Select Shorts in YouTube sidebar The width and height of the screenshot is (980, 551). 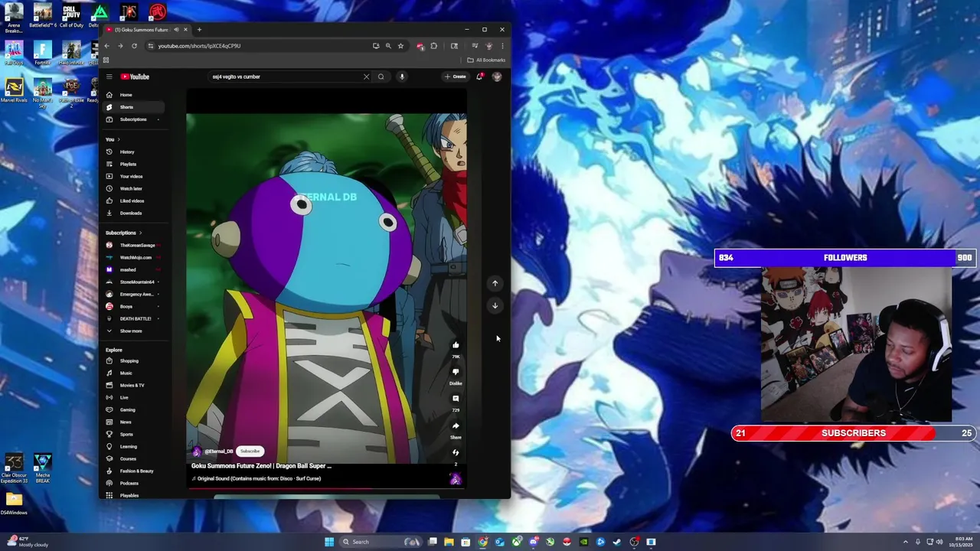pos(134,107)
